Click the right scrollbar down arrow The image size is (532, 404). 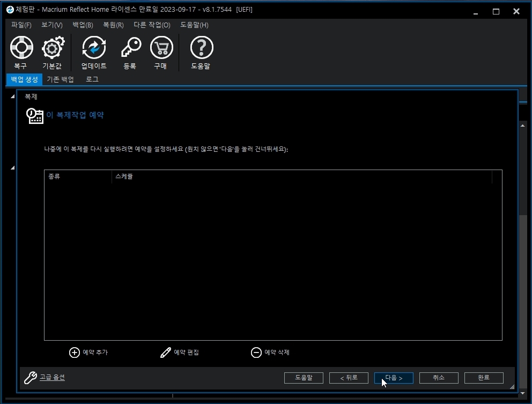[523, 393]
